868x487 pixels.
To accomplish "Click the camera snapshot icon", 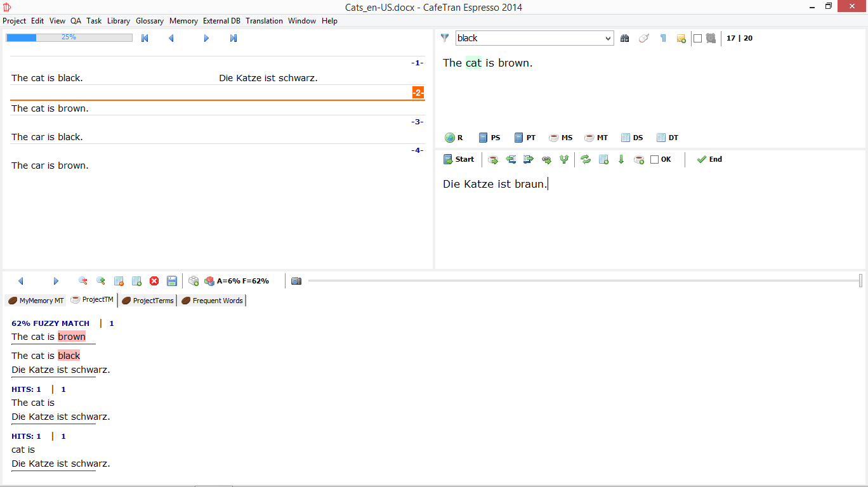I will tap(296, 281).
